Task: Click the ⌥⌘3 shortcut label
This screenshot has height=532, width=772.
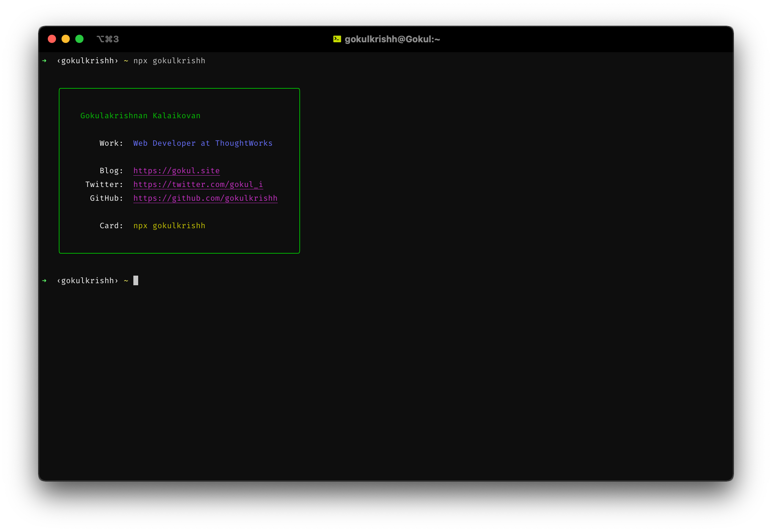Action: [108, 39]
